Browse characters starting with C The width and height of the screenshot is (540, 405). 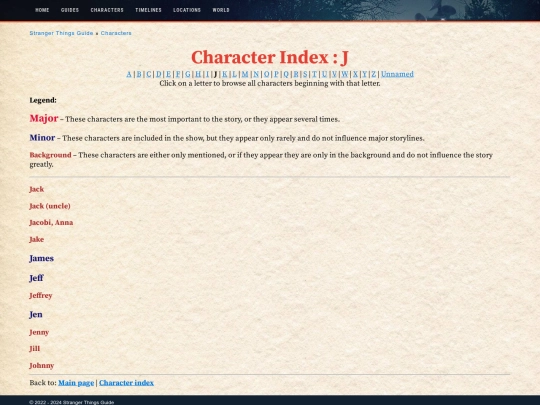click(x=149, y=74)
